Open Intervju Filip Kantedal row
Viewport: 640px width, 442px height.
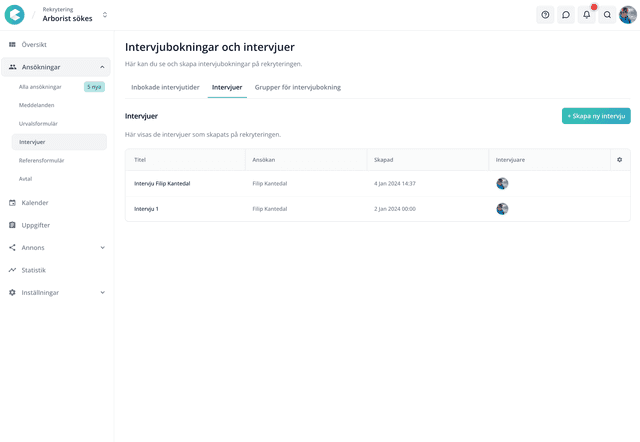click(162, 184)
